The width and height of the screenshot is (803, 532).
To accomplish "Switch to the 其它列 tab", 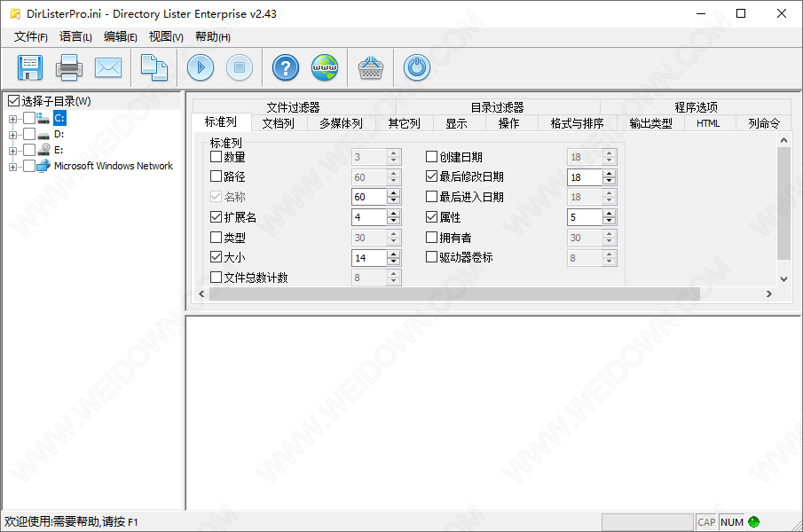I will click(404, 123).
